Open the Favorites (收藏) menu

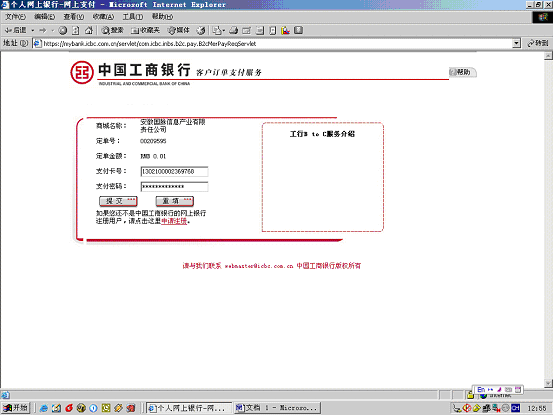point(103,17)
